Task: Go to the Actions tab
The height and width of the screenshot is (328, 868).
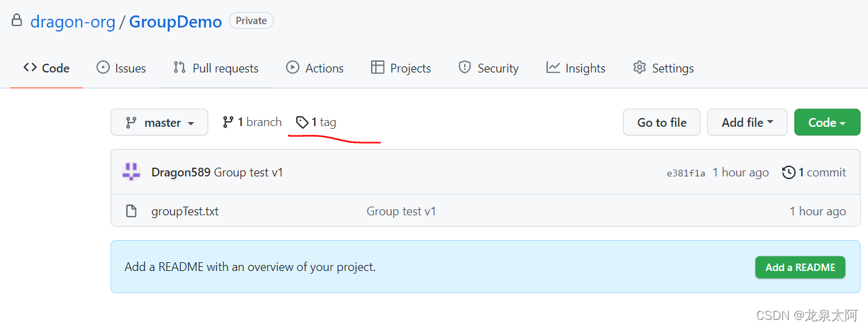Action: click(x=315, y=68)
